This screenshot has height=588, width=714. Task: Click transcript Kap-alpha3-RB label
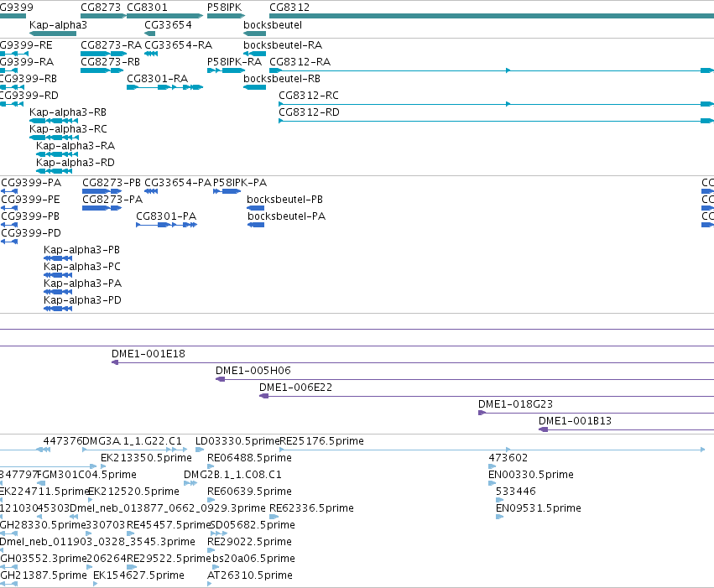(x=68, y=112)
